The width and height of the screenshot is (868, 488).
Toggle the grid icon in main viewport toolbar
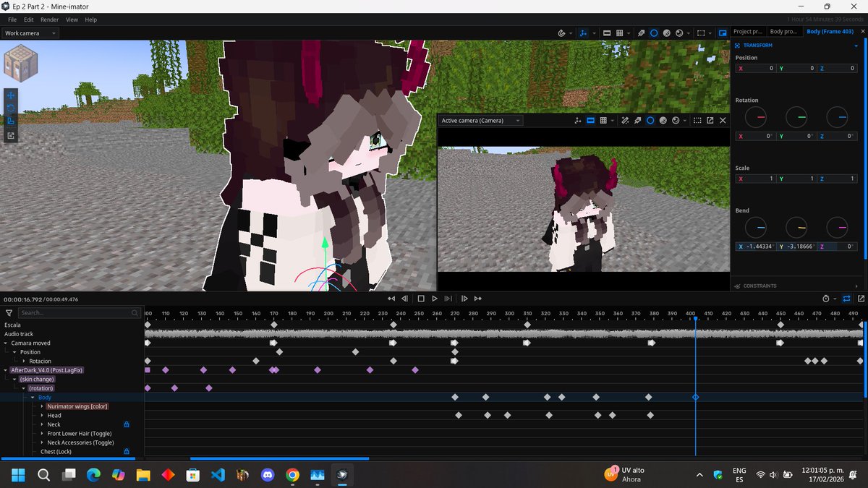tap(621, 33)
